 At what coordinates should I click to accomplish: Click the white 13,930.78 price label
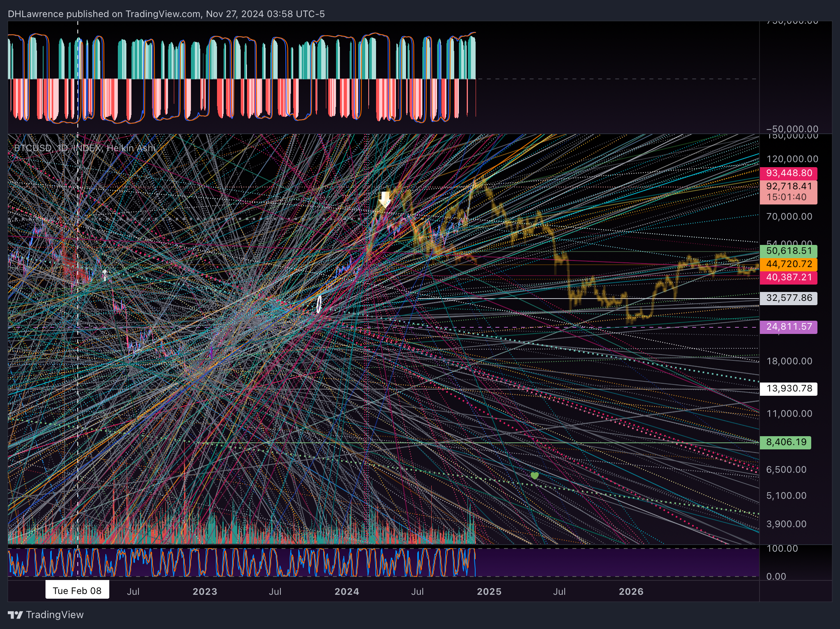pyautogui.click(x=789, y=388)
